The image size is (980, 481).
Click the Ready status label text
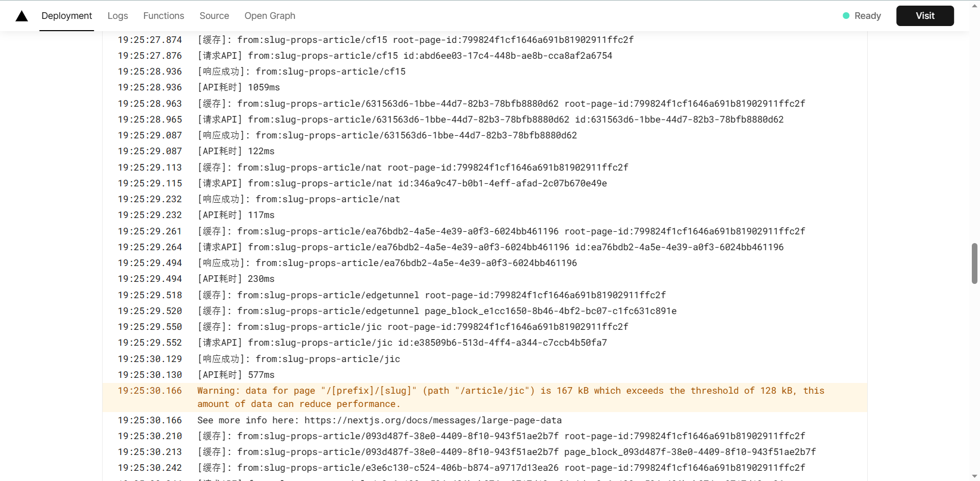(868, 16)
